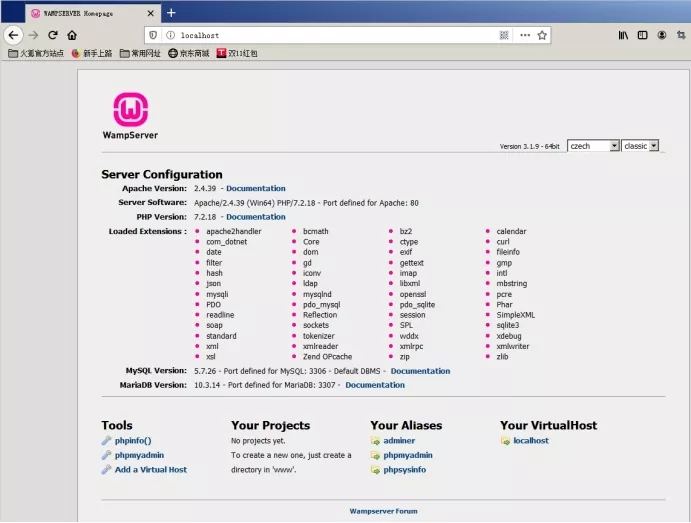Open phpmyadmin under Your Aliases
This screenshot has width=691, height=523.
408,455
